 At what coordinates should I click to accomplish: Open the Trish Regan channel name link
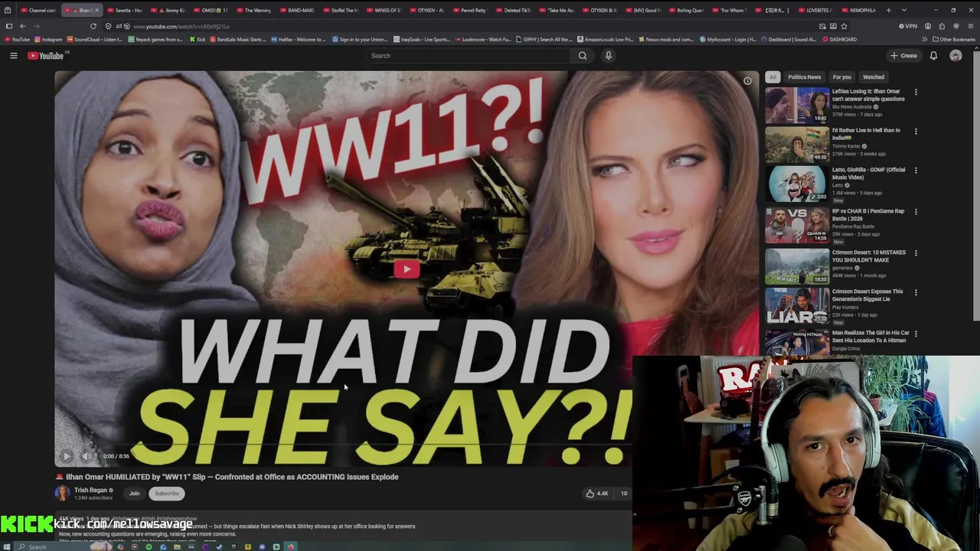click(90, 490)
